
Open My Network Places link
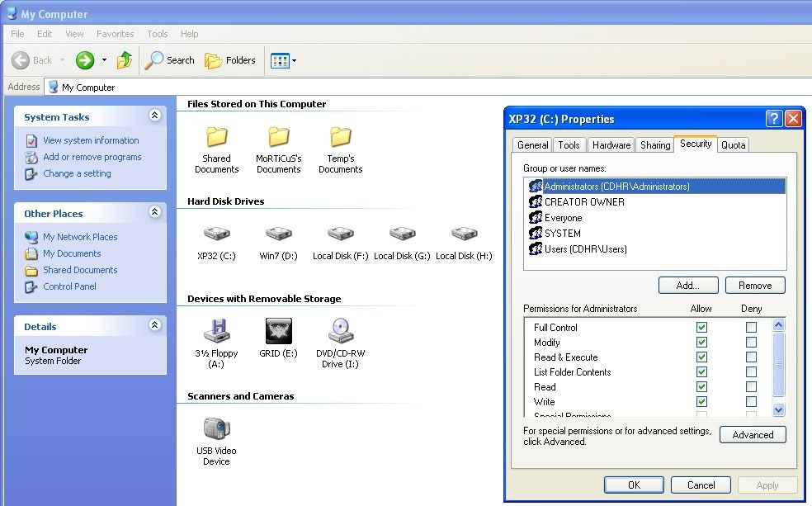(80, 237)
